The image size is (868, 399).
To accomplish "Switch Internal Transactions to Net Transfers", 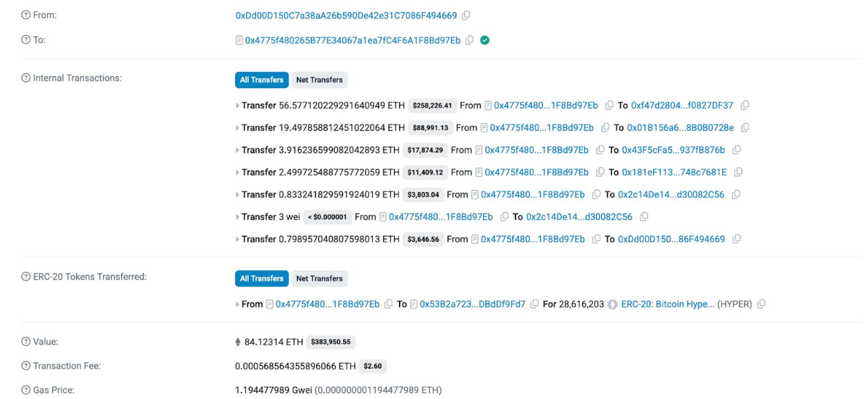I will 319,80.
